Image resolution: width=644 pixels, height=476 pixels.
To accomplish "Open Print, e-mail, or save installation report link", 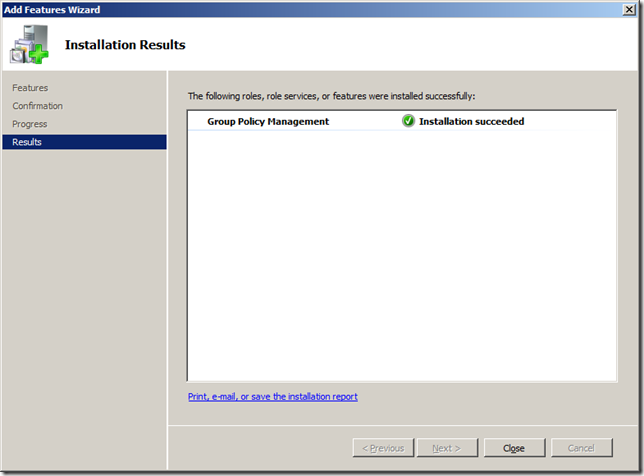I will coord(272,397).
